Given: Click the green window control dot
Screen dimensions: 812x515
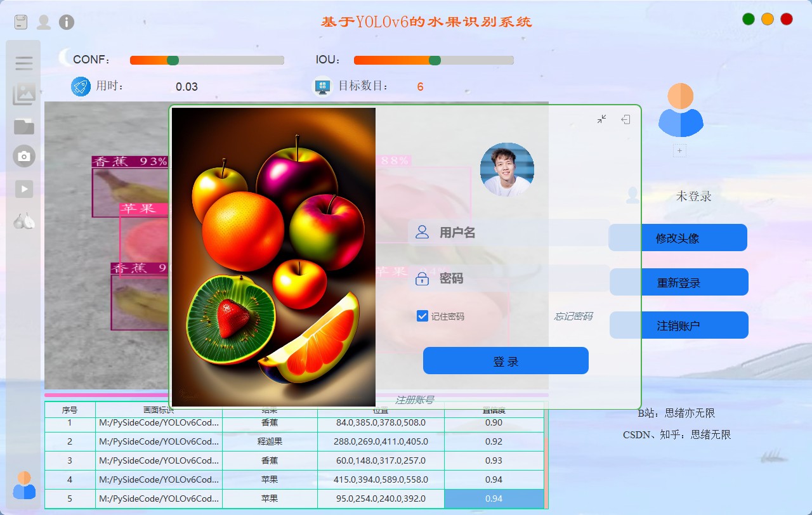Looking at the screenshot, I should click(x=749, y=19).
